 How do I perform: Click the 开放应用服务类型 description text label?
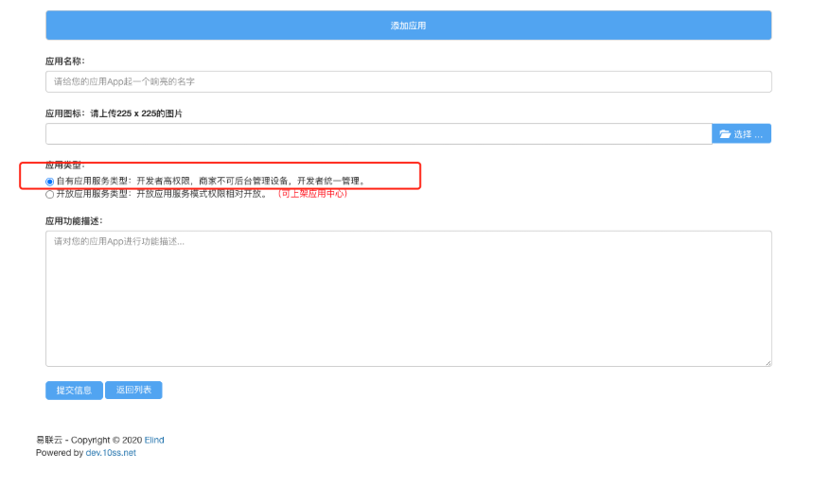163,194
